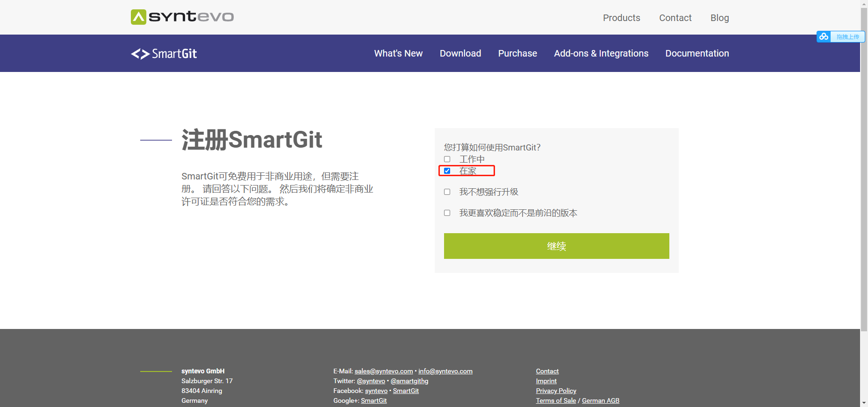Open What's New section
The height and width of the screenshot is (407, 868).
[398, 53]
